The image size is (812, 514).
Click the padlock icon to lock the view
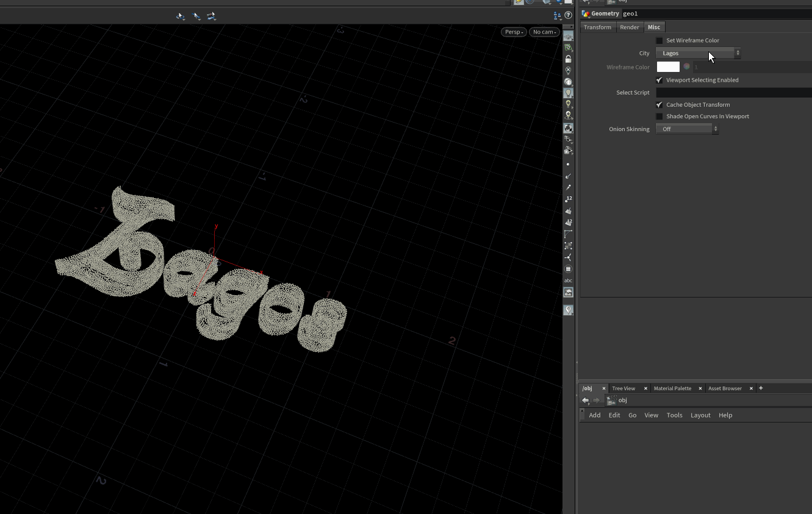point(568,58)
